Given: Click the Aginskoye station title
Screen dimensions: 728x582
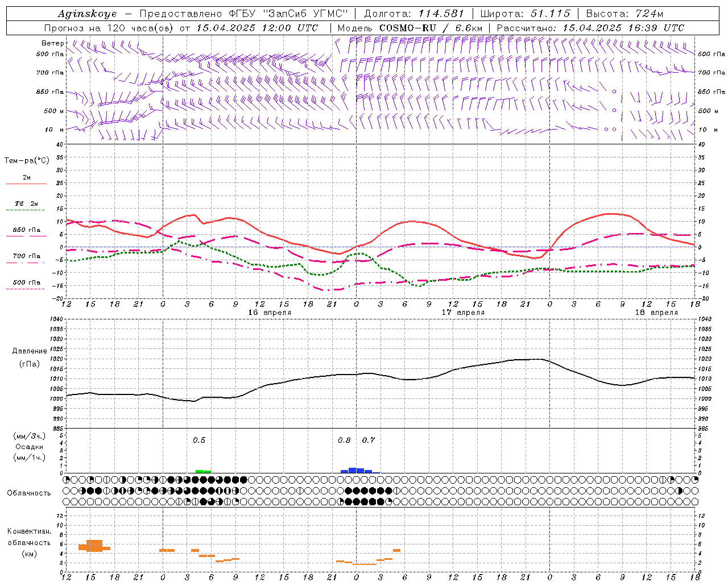Looking at the screenshot, I should coord(88,14).
